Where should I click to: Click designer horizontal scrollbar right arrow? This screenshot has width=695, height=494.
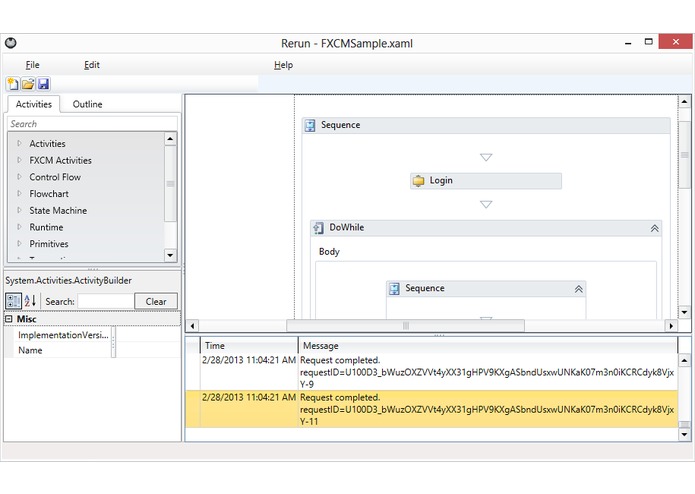(671, 326)
